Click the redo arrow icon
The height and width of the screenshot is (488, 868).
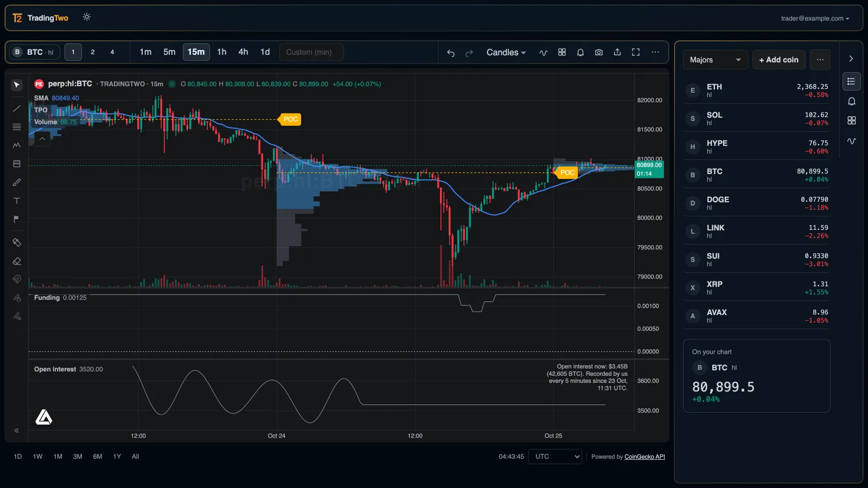[469, 53]
